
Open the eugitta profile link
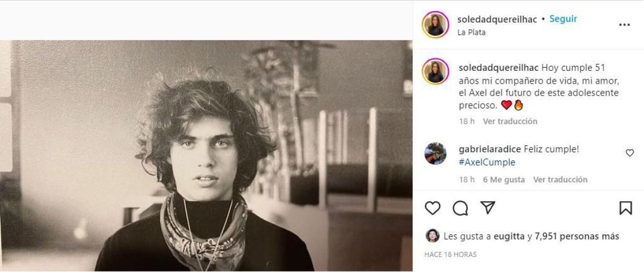pos(509,236)
